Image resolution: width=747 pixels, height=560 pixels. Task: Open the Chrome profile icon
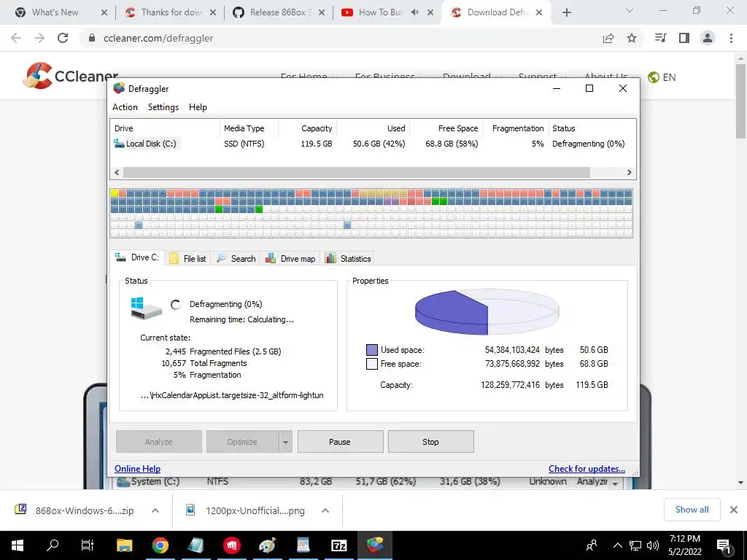click(708, 38)
